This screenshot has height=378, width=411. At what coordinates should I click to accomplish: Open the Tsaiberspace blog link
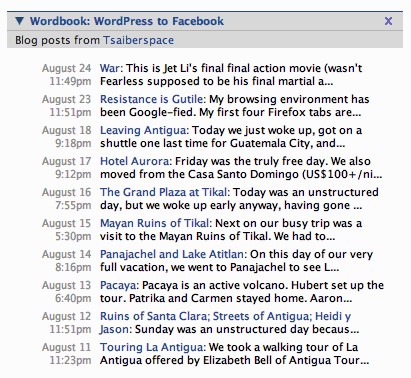pos(138,40)
